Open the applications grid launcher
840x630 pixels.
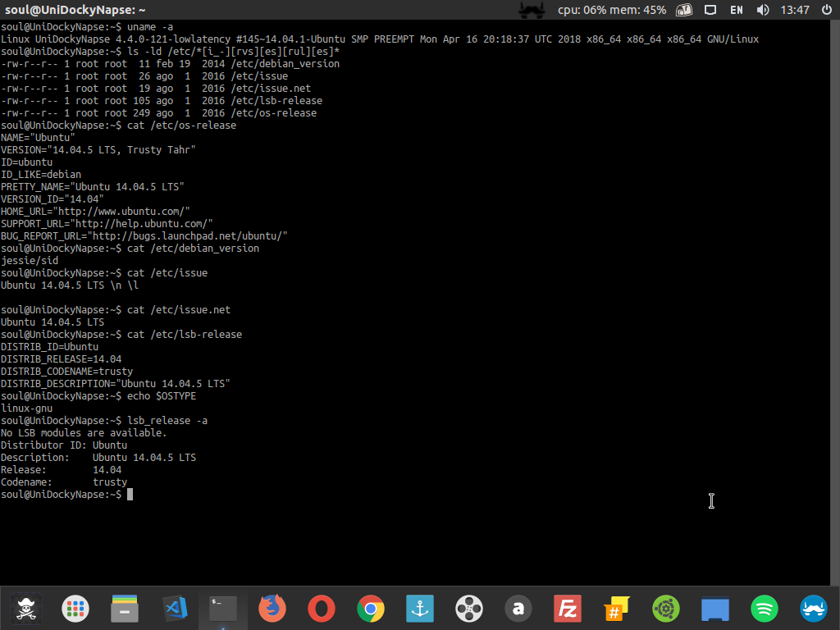[x=75, y=609]
